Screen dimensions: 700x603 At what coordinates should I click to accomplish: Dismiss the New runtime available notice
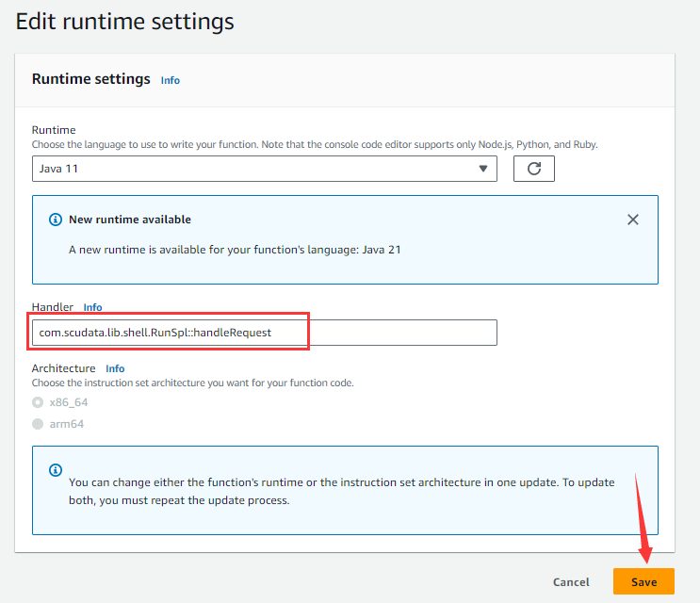click(x=633, y=220)
